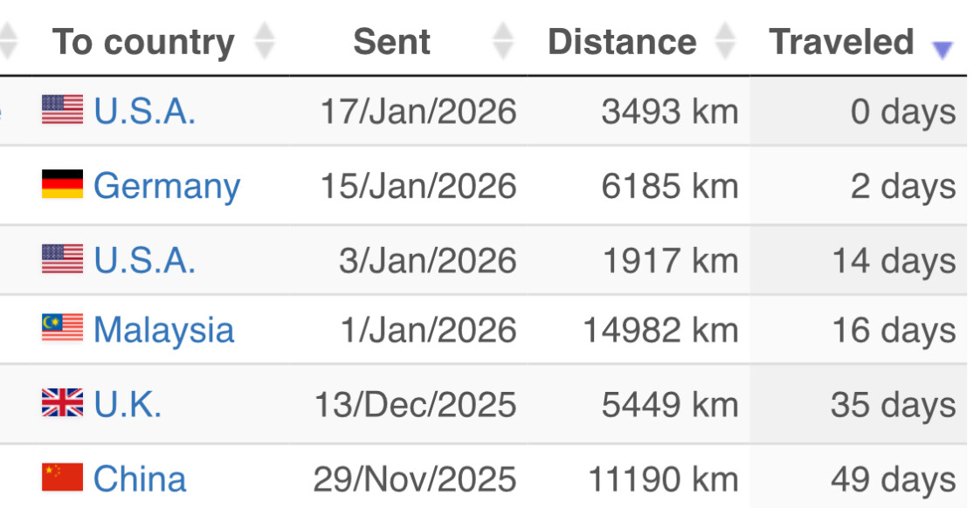Click the Malaysia flag icon
The image size is (980, 508).
coord(62,329)
